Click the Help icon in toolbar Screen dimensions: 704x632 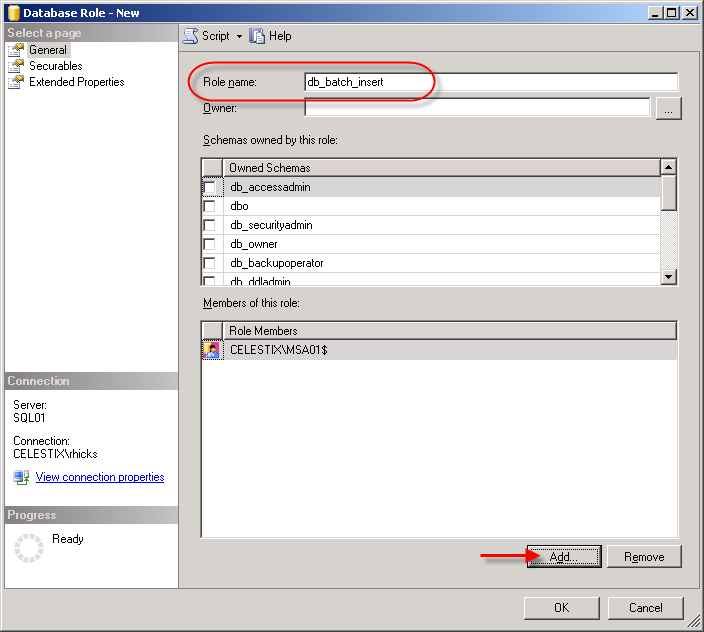257,36
